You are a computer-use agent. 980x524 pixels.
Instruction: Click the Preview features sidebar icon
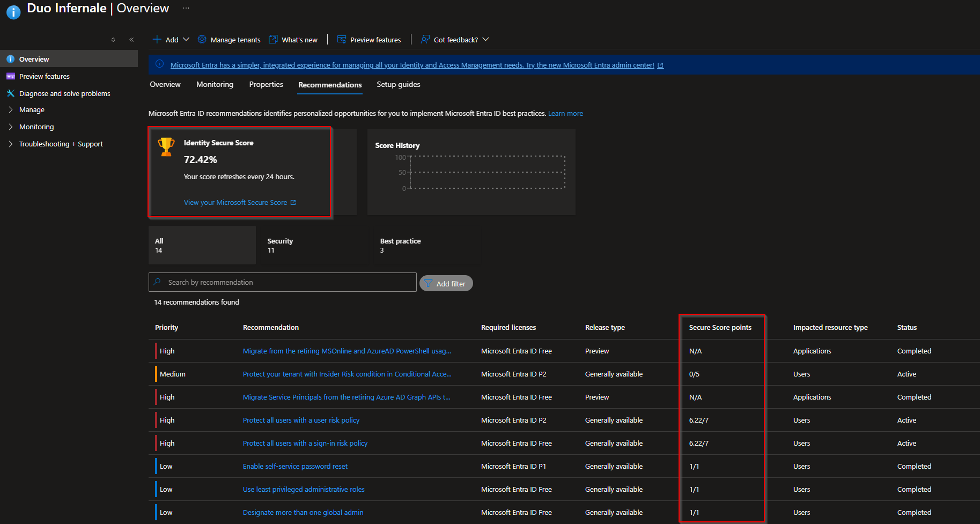point(10,76)
